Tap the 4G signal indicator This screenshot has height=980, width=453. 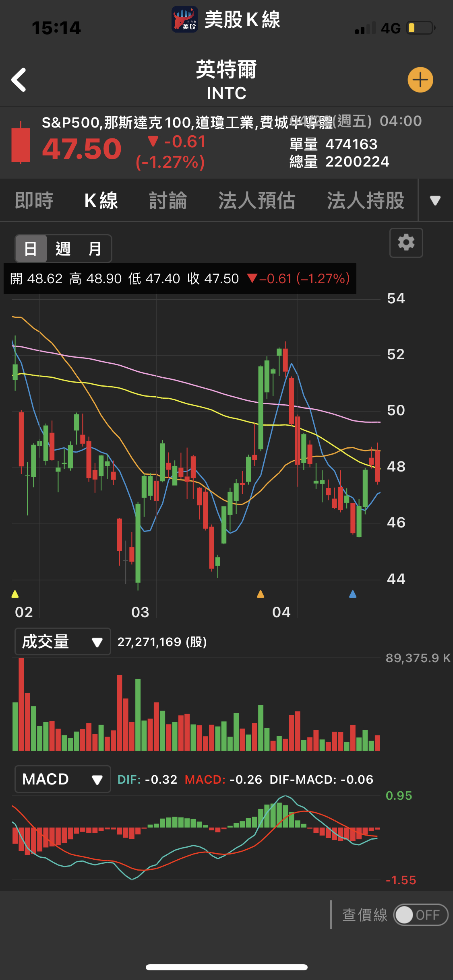point(391,28)
